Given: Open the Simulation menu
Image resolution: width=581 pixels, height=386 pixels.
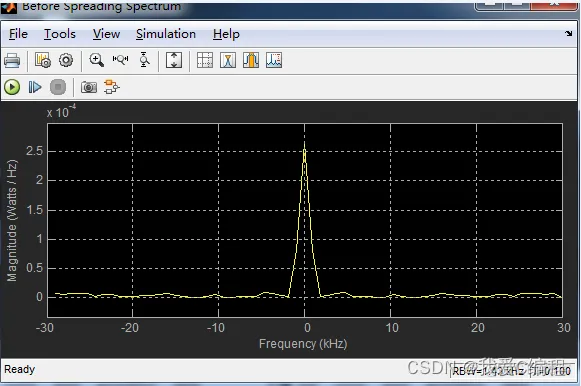Looking at the screenshot, I should (x=166, y=34).
